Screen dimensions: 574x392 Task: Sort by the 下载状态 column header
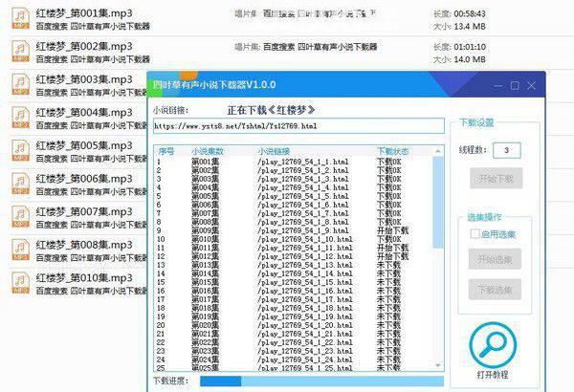[393, 151]
